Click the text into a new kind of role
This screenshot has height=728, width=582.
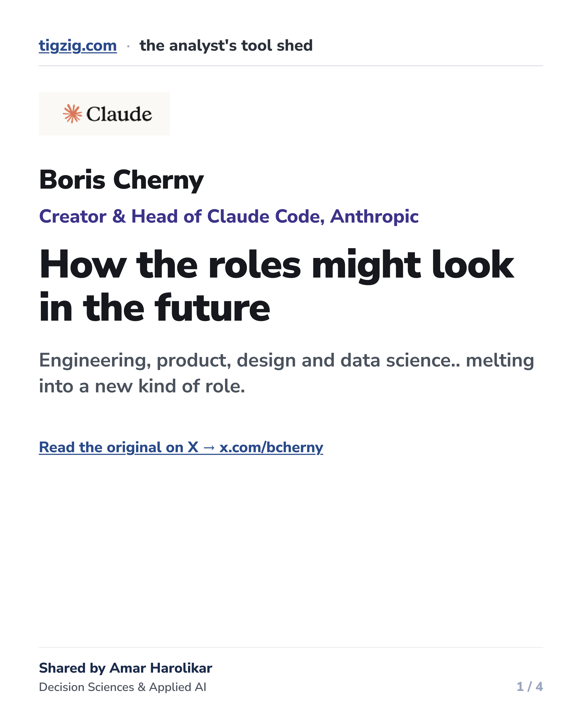[142, 386]
